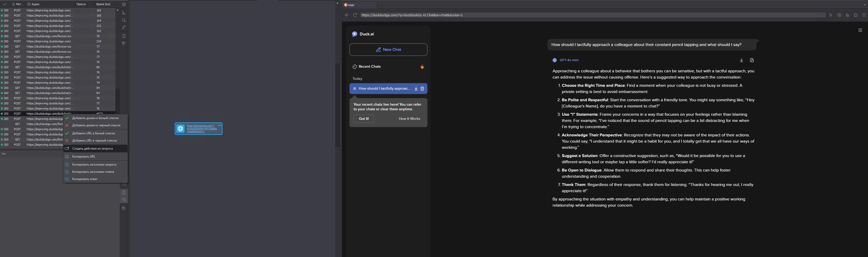Switch to the 'page' browser tab

(x=360, y=5)
